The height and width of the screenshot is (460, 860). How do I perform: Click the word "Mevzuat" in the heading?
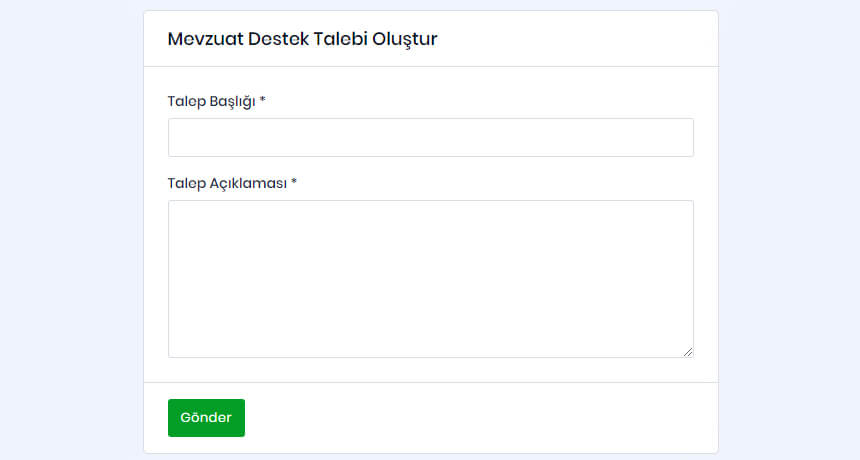point(201,39)
